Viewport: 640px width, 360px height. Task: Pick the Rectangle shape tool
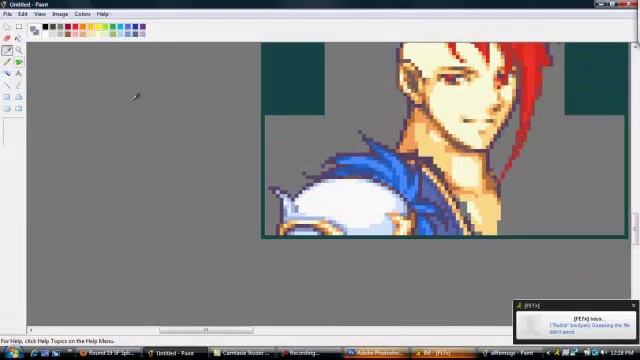point(7,97)
